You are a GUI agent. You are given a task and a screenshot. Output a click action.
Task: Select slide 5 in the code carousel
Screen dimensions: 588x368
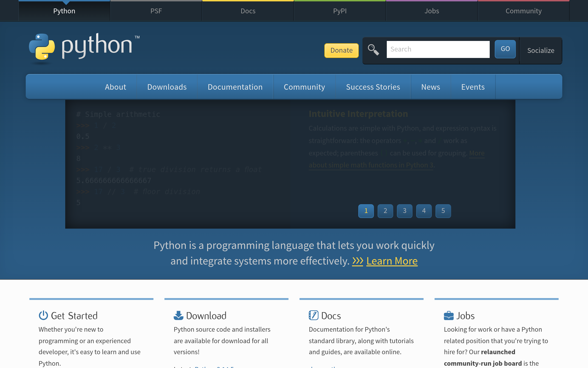pyautogui.click(x=443, y=211)
